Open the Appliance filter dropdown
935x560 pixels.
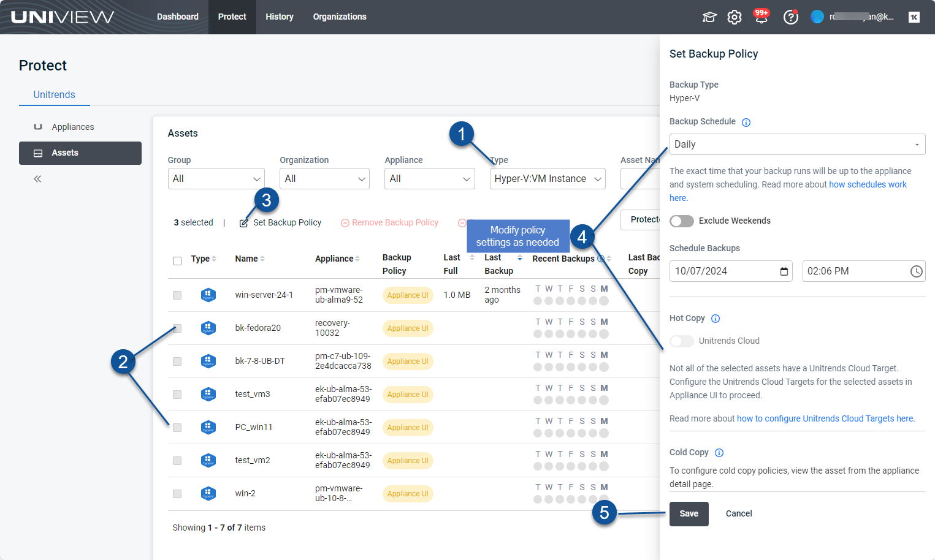pyautogui.click(x=430, y=179)
